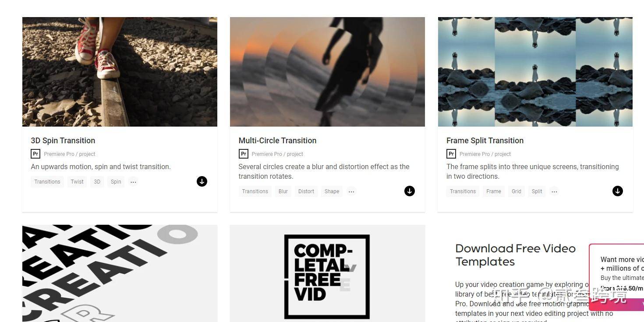Download the Frame Split Transition template
The height and width of the screenshot is (322, 644).
coord(618,191)
